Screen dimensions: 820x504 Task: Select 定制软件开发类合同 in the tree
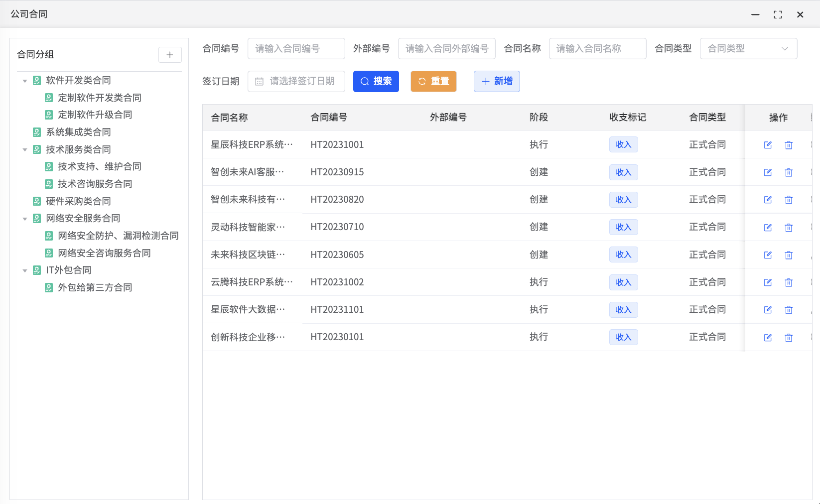pos(100,98)
